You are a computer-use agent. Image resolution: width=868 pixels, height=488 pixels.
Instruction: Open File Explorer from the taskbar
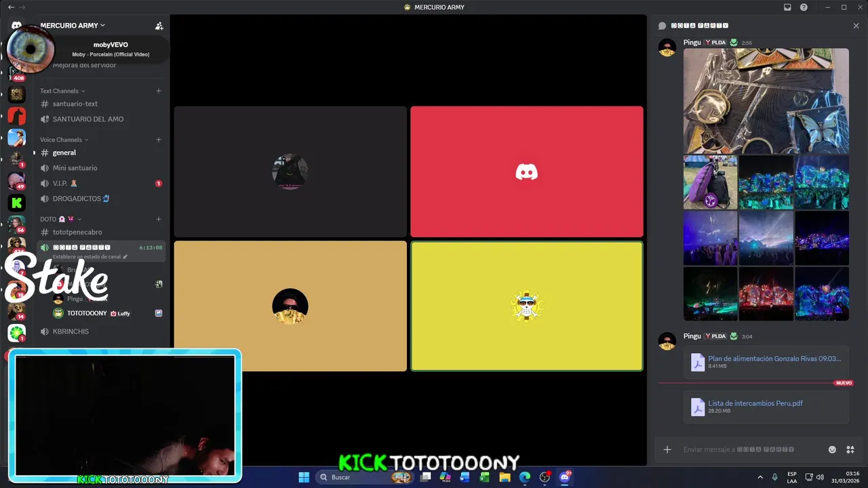tap(505, 477)
